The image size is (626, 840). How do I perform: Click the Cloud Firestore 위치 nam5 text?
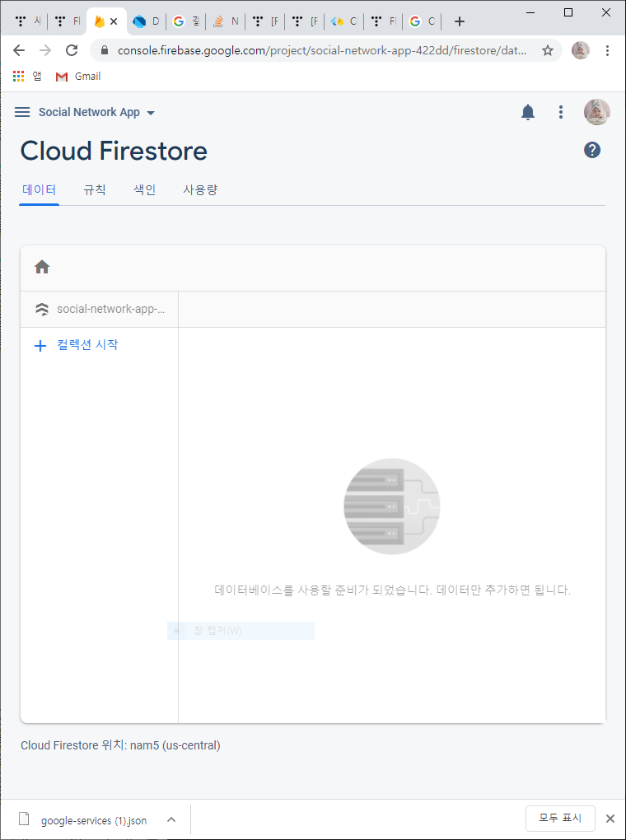[120, 745]
